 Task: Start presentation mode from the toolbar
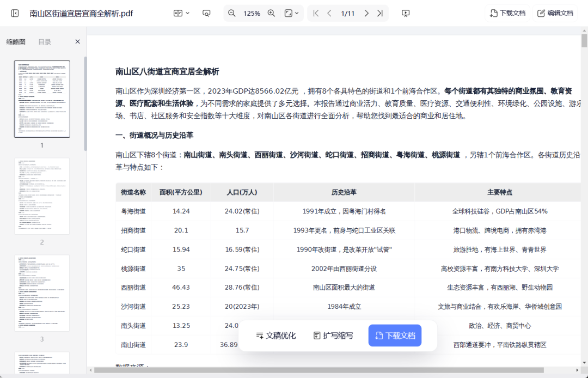pyautogui.click(x=406, y=13)
